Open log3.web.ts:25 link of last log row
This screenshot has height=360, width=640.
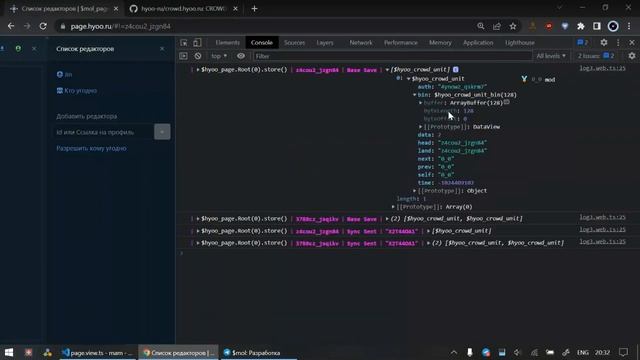click(602, 242)
